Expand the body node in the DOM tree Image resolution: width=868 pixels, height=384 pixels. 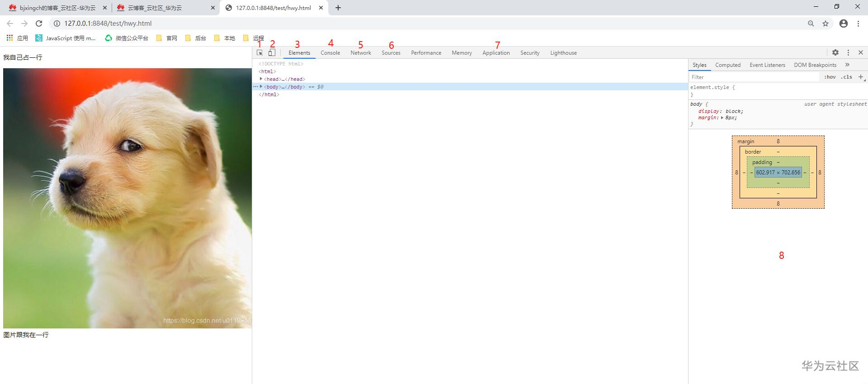(x=261, y=86)
